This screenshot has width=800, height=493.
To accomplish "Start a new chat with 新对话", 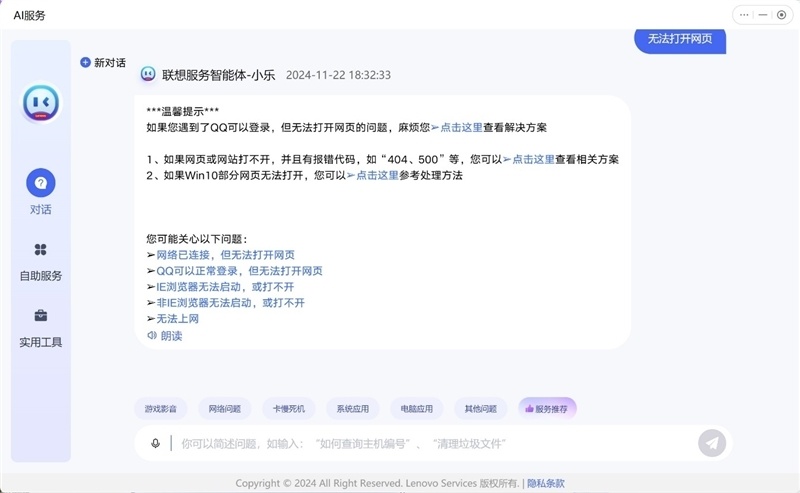I will pyautogui.click(x=103, y=62).
